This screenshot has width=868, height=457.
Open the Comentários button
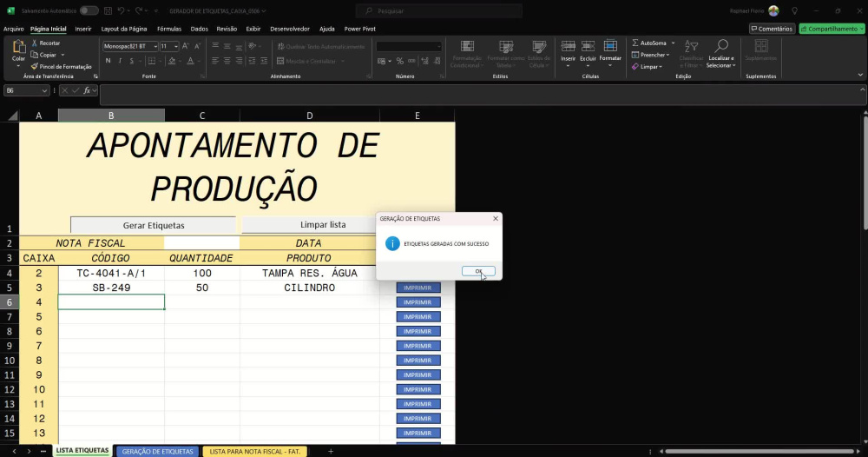[773, 29]
